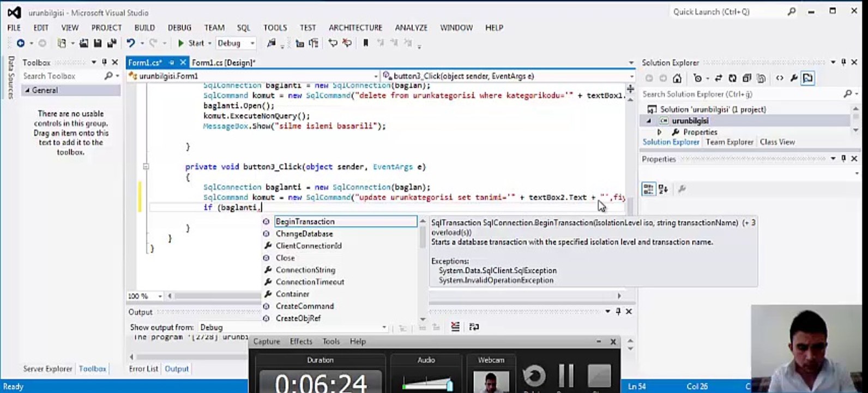The width and height of the screenshot is (868, 393).
Task: Open the Capture menu in the recorder window
Action: click(267, 341)
